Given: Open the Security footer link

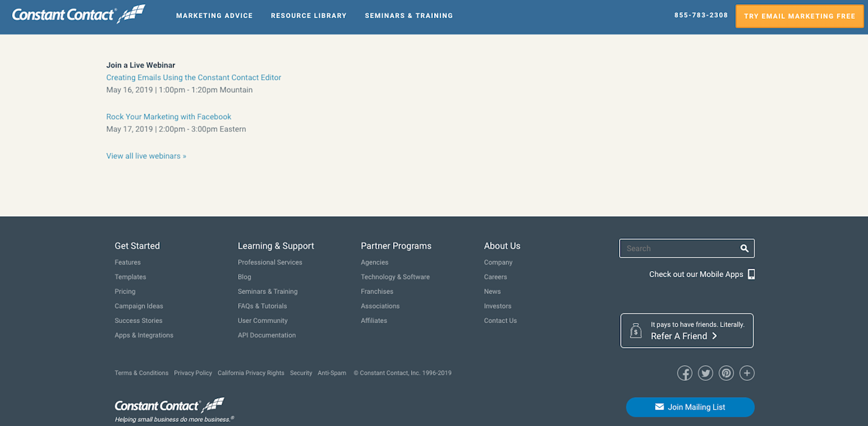Looking at the screenshot, I should (301, 373).
